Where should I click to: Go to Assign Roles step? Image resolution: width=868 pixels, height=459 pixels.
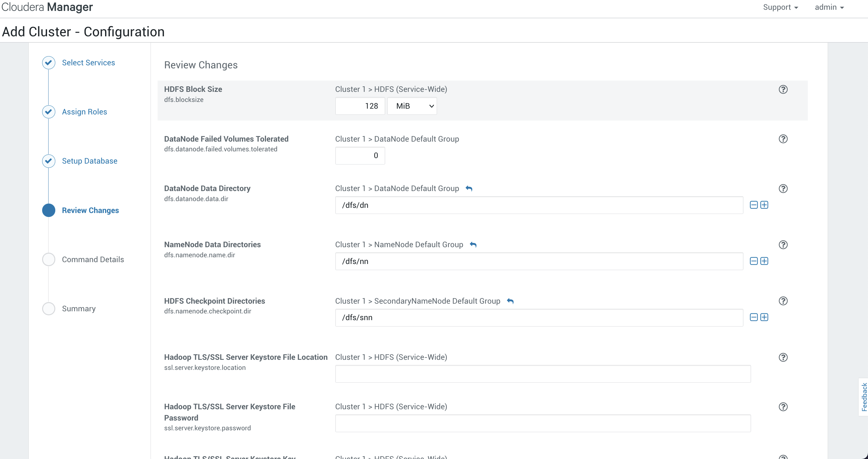pos(85,112)
